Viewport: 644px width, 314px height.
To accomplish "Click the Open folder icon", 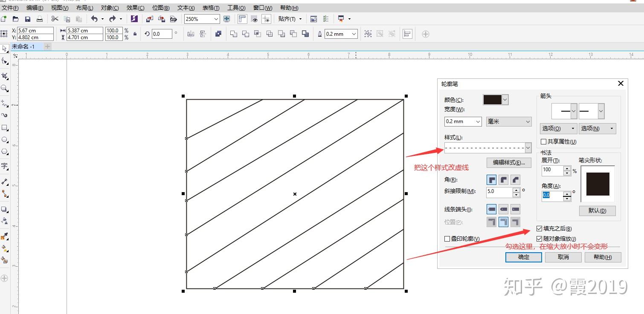I will click(x=16, y=19).
